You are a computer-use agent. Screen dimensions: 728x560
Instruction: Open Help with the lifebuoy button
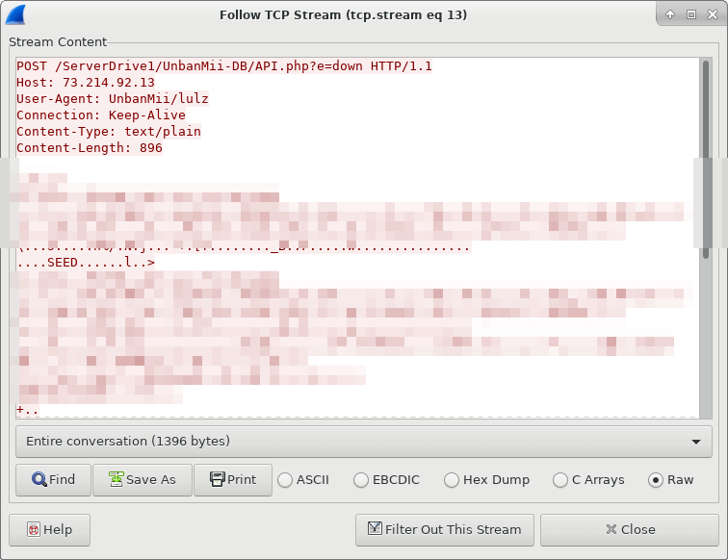[x=49, y=529]
